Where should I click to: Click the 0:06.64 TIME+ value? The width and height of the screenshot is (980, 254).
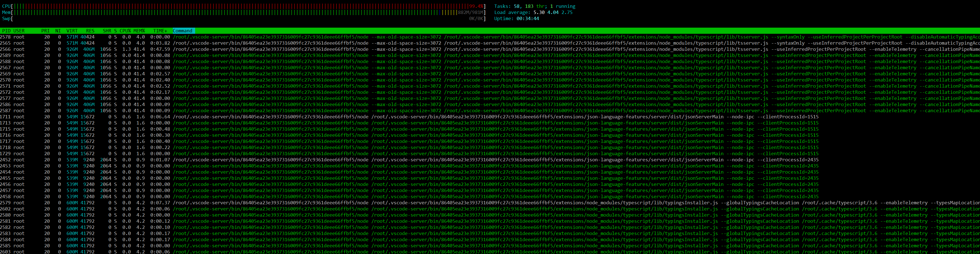coord(160,117)
